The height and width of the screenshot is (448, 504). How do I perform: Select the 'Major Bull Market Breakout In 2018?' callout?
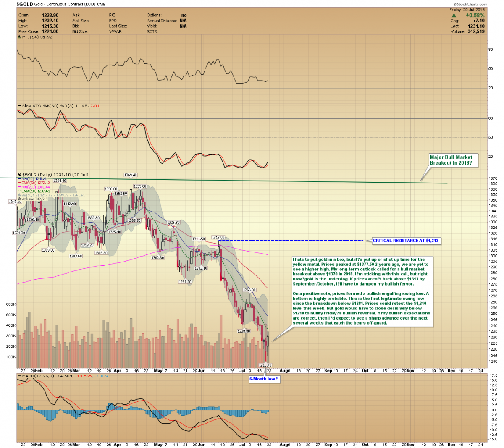tap(453, 160)
